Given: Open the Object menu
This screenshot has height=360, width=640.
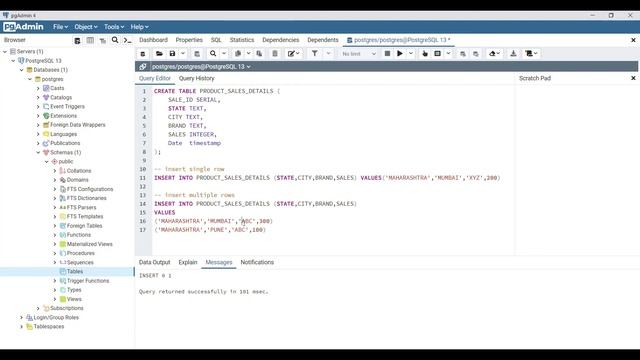Looking at the screenshot, I should 86,27.
